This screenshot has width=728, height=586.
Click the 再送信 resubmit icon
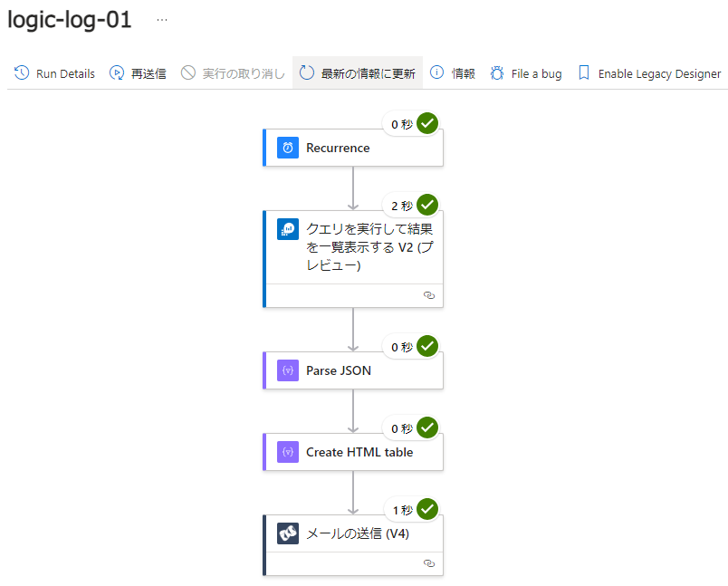pos(117,72)
